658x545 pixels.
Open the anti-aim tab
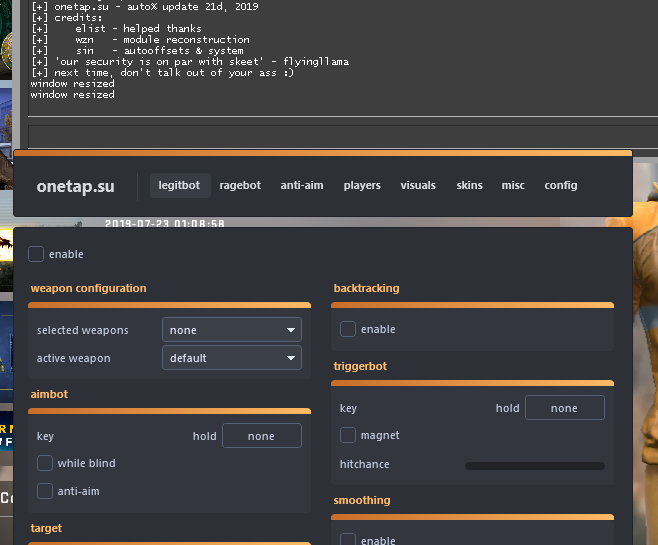click(x=301, y=185)
